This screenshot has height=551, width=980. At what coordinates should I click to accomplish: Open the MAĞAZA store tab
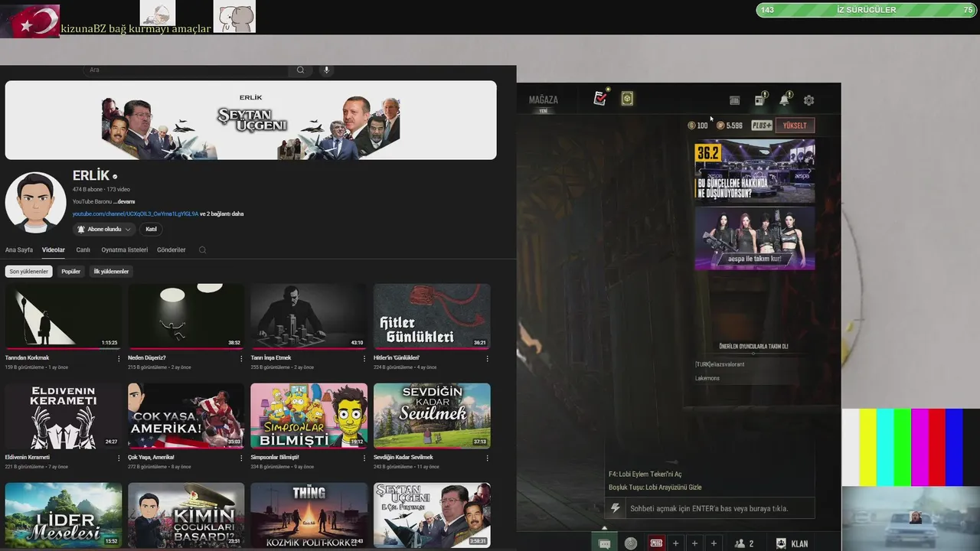pyautogui.click(x=544, y=99)
